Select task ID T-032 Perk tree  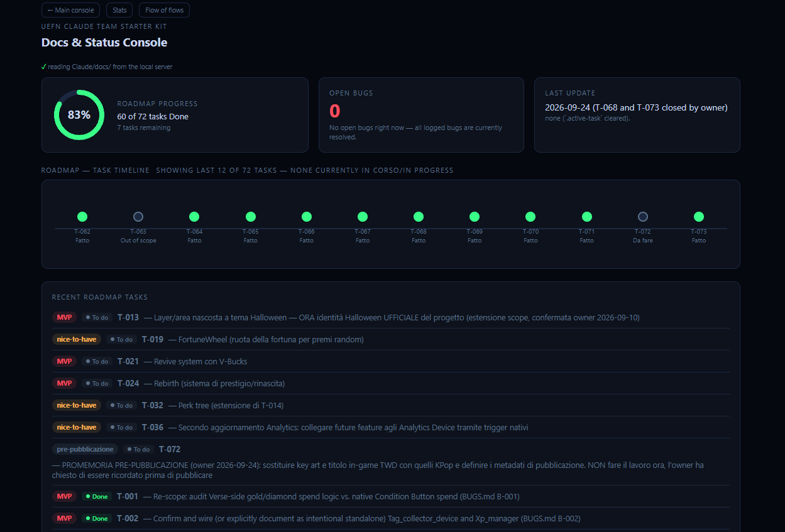click(153, 405)
